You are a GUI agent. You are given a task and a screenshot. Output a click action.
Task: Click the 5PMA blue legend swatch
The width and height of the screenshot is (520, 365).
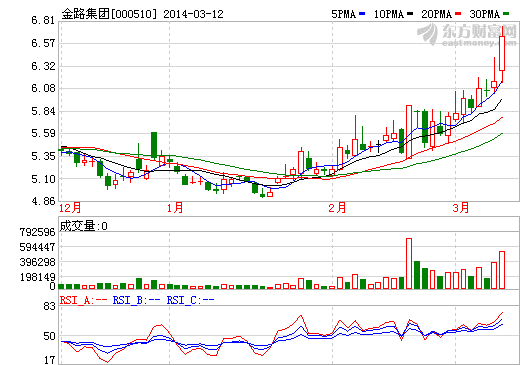click(x=362, y=14)
